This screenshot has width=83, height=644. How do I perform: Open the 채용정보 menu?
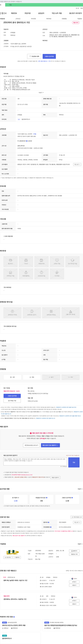coord(14,13)
